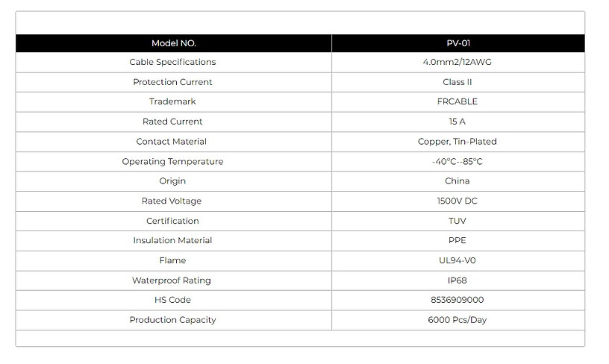Select the IP68 waterproof rating value
609x364 pixels.
tap(457, 280)
